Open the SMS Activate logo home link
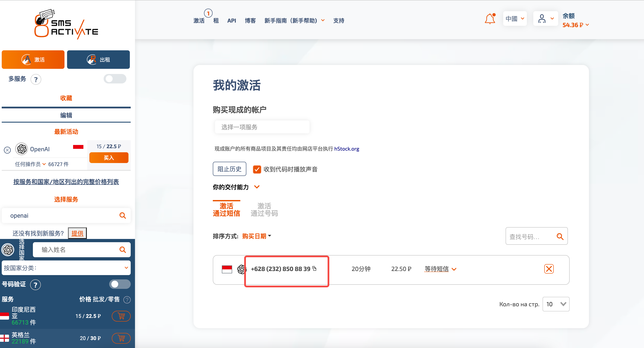644x348 pixels. 66,25
